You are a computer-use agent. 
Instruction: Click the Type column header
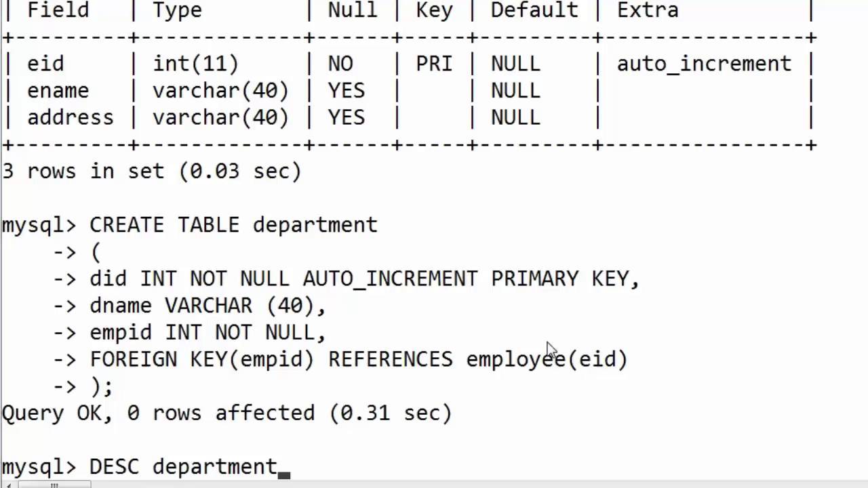click(177, 10)
